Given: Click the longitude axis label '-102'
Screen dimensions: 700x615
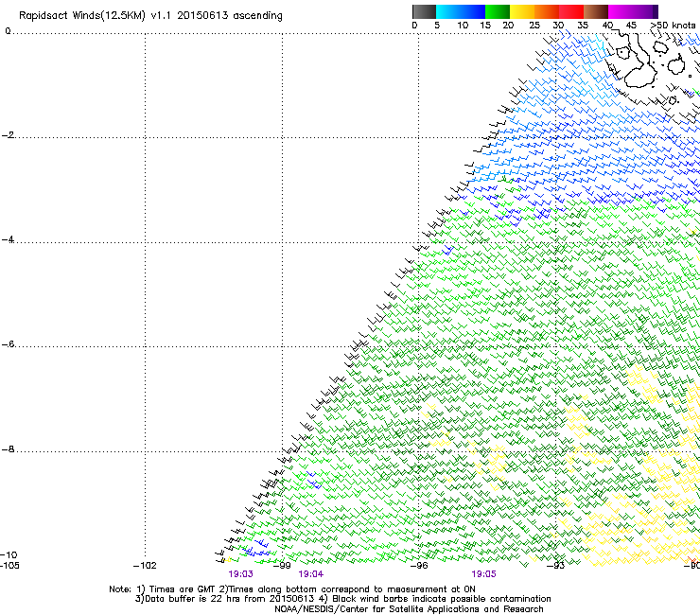Looking at the screenshot, I should pos(145,566).
